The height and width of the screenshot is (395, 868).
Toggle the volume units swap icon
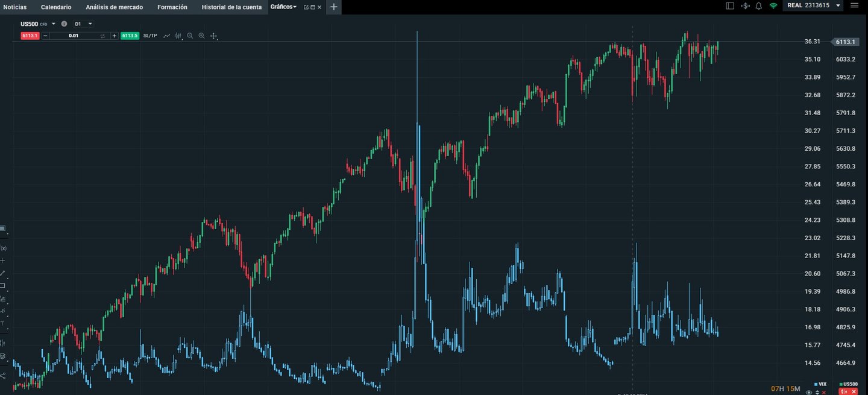(102, 36)
